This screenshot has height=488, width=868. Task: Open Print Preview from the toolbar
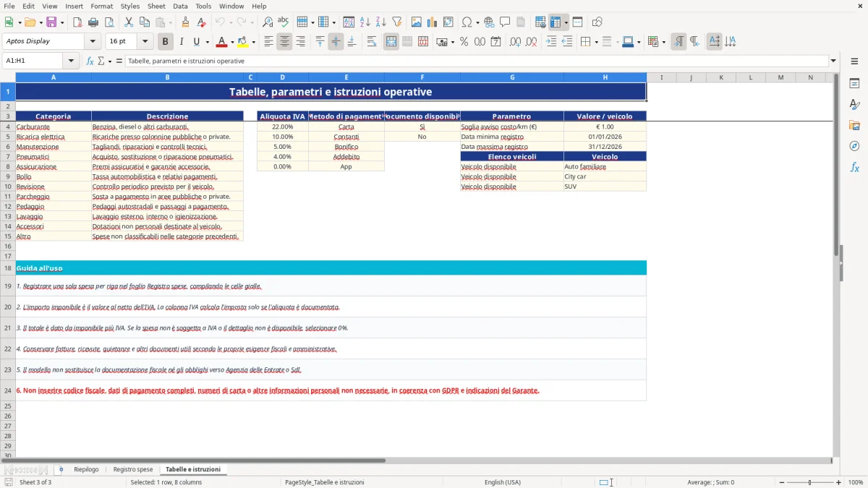click(x=109, y=22)
